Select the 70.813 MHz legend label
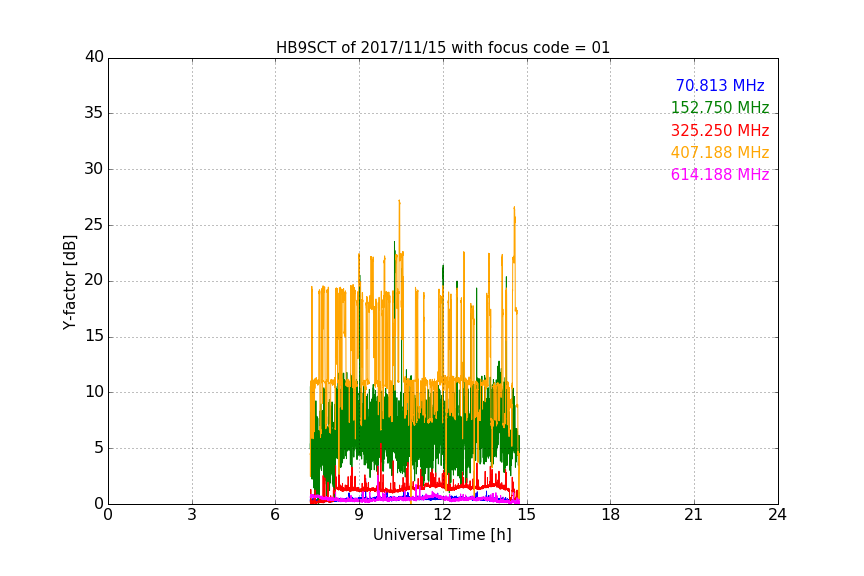 [720, 85]
